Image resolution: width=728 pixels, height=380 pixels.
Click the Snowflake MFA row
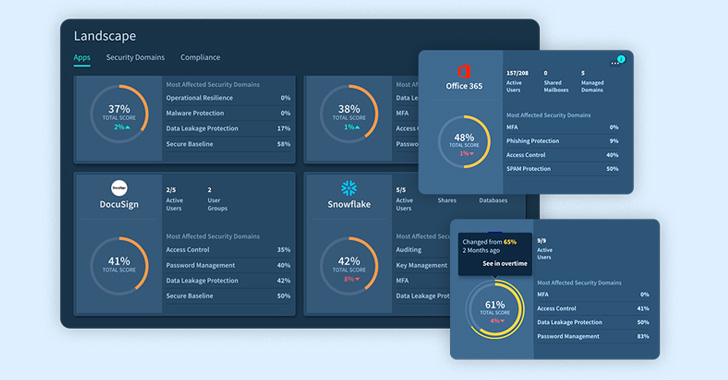[x=422, y=281]
